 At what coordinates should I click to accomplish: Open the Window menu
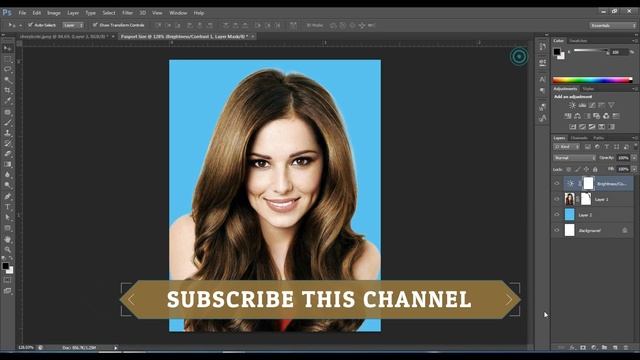178,13
